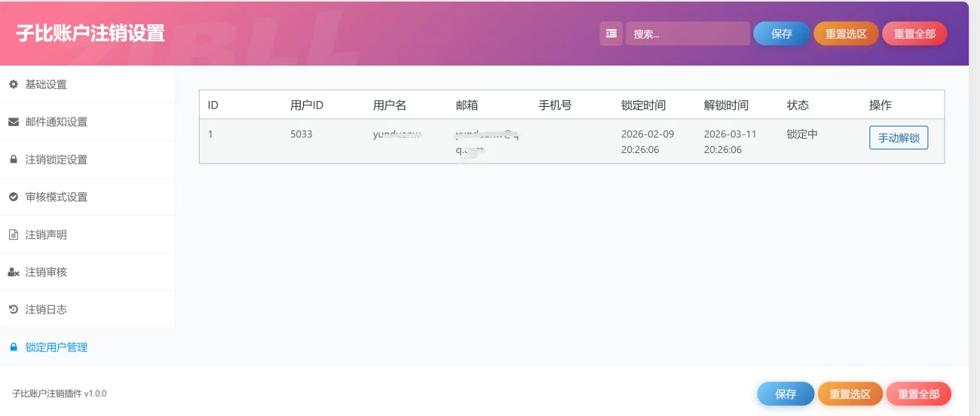Expand all options with the header list icon
This screenshot has width=980, height=416.
click(x=611, y=34)
